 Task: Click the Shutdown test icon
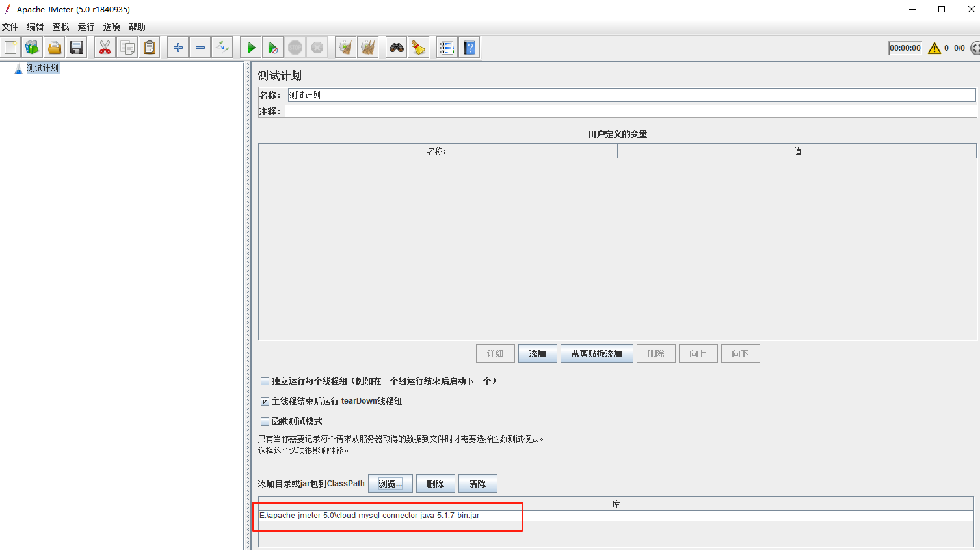pyautogui.click(x=317, y=48)
